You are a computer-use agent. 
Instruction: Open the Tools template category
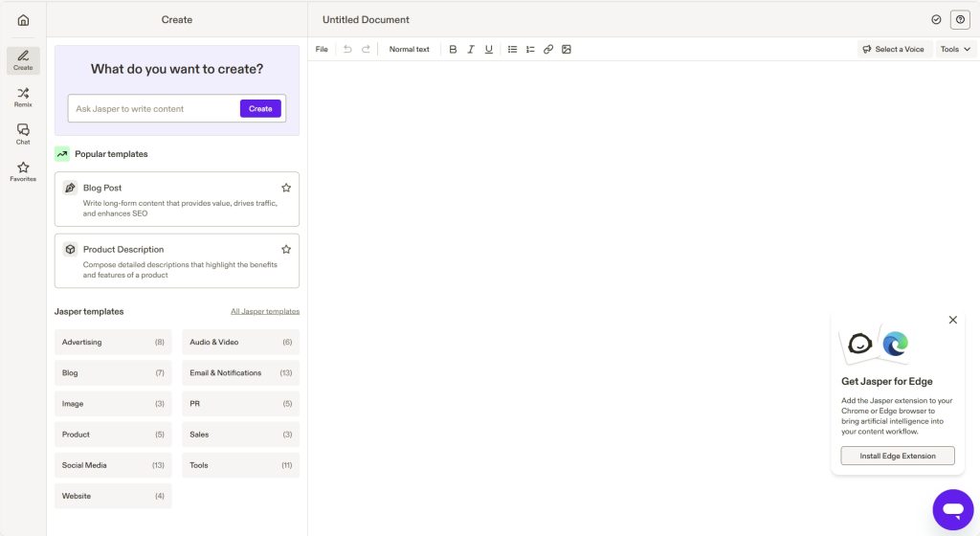pos(240,465)
